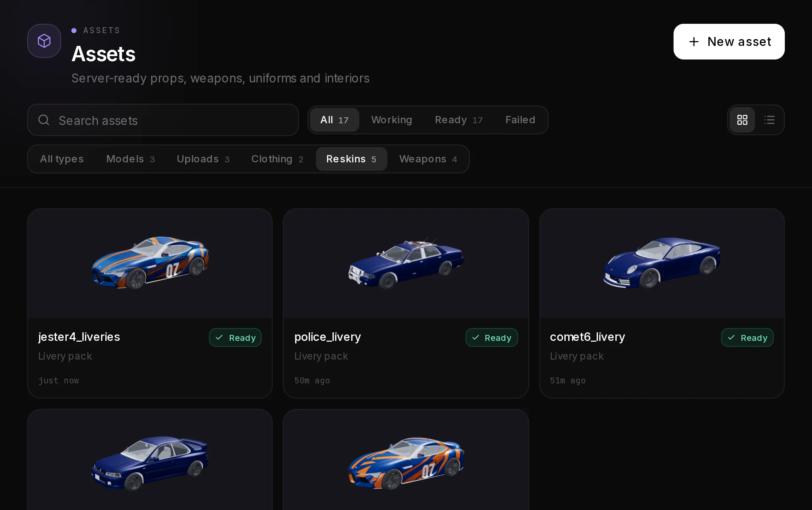The height and width of the screenshot is (510, 812).
Task: Click the police_livery title
Action: [327, 337]
